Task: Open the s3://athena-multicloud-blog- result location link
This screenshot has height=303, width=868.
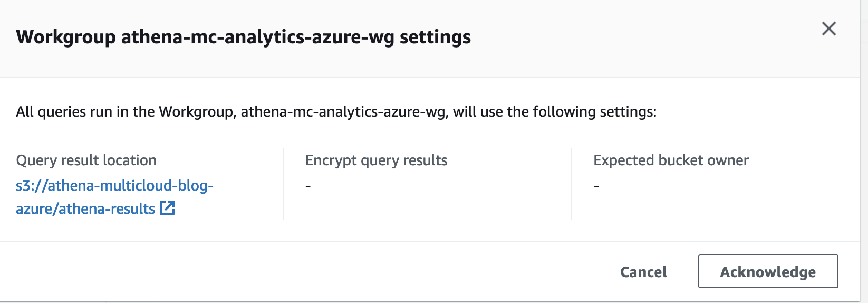Action: [x=114, y=186]
